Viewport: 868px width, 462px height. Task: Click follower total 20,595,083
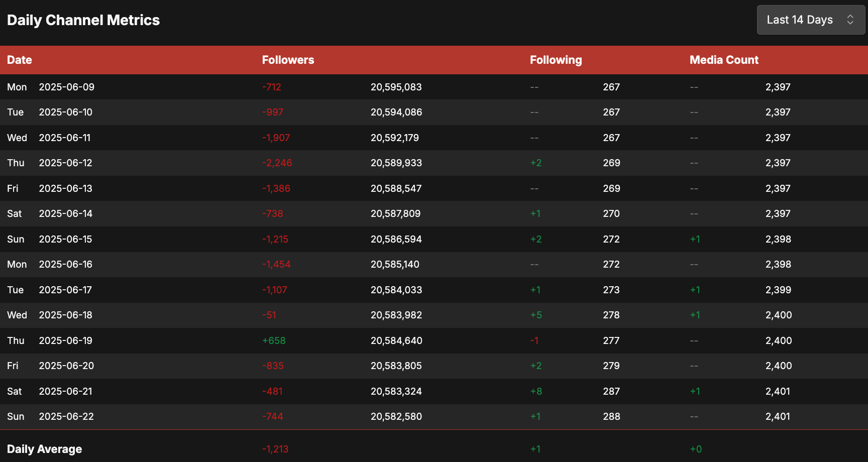click(396, 87)
